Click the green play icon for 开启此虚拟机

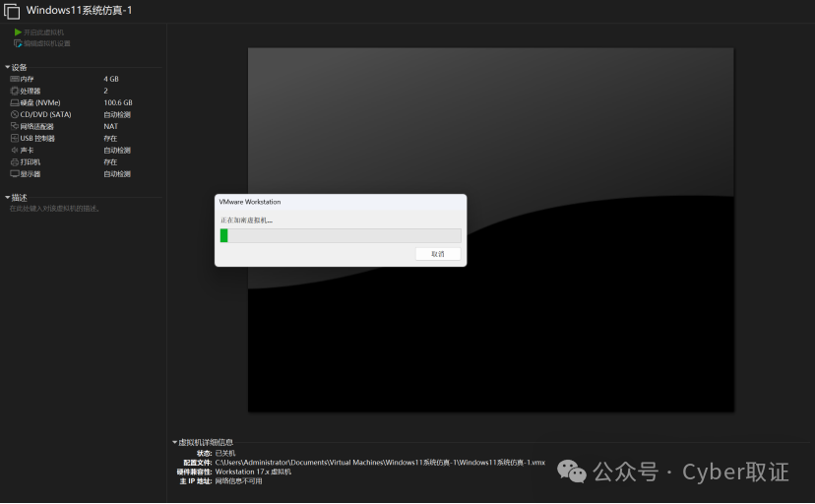pos(18,32)
